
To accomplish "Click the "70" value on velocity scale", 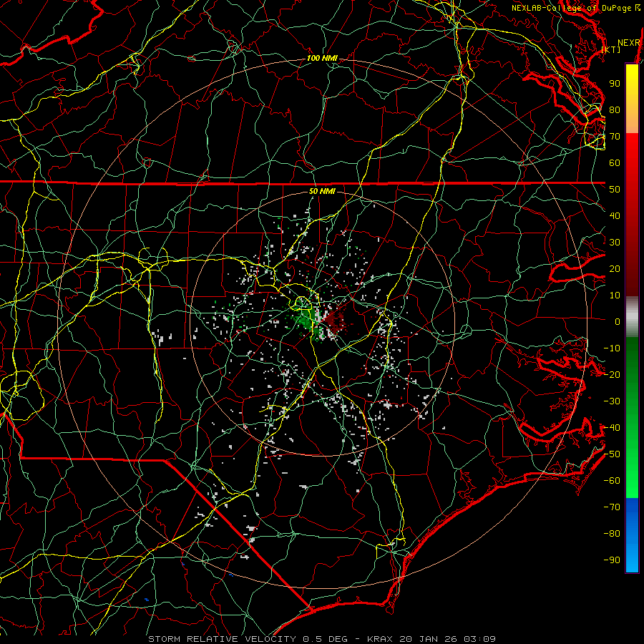I will (x=615, y=137).
